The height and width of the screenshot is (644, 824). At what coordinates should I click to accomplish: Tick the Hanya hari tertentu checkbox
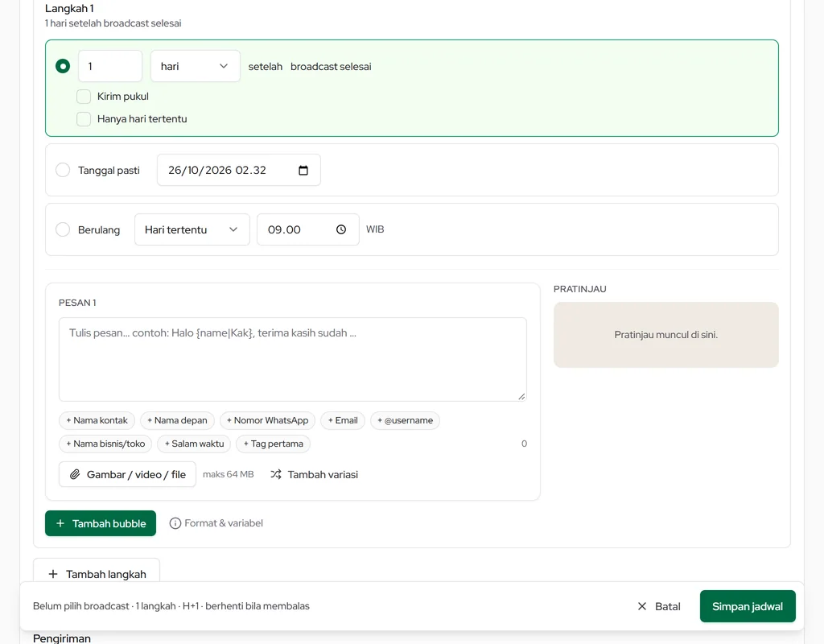pyautogui.click(x=84, y=119)
